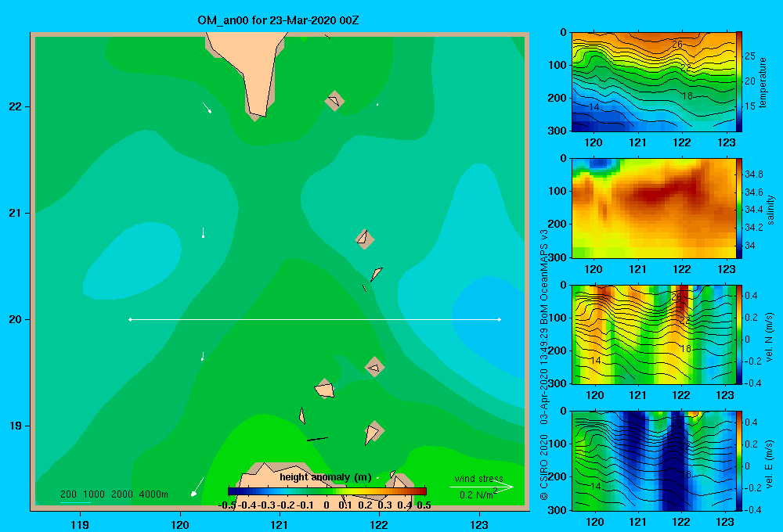This screenshot has width=783, height=532.
Task: Click the 'temperature' axis label
Action: coord(763,82)
